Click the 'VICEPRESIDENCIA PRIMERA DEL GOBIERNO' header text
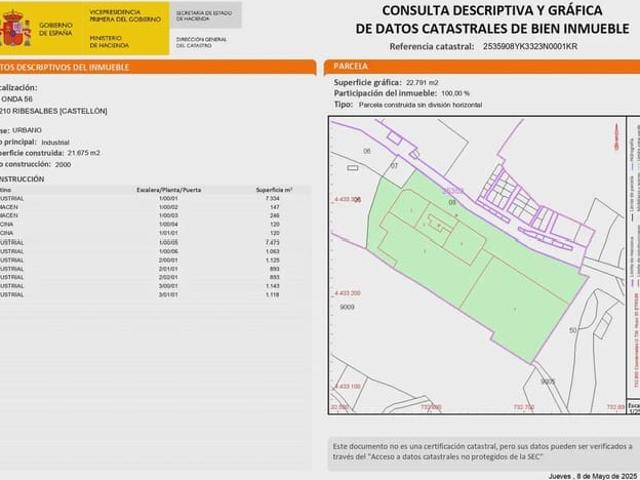 125,16
